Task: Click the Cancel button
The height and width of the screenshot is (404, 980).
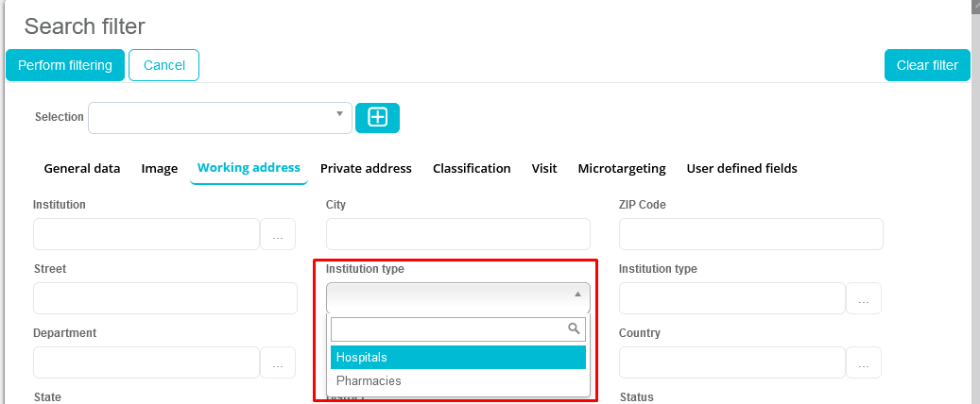Action: [163, 65]
